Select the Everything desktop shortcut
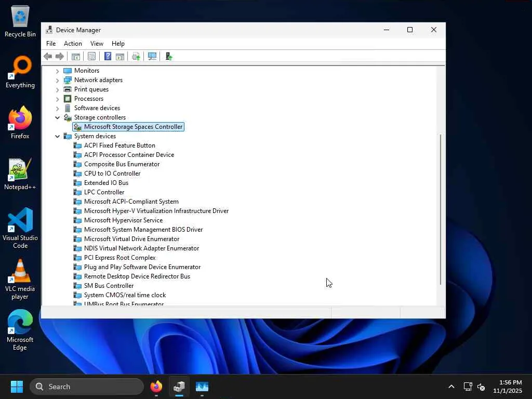The width and height of the screenshot is (532, 399). tap(20, 72)
